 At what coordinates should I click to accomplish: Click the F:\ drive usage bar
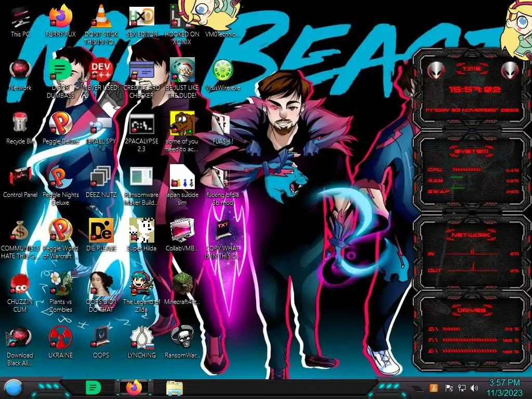pyautogui.click(x=470, y=340)
